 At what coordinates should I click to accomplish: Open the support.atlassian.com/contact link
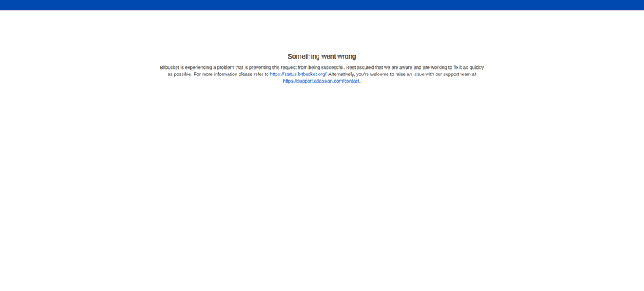pyautogui.click(x=321, y=81)
